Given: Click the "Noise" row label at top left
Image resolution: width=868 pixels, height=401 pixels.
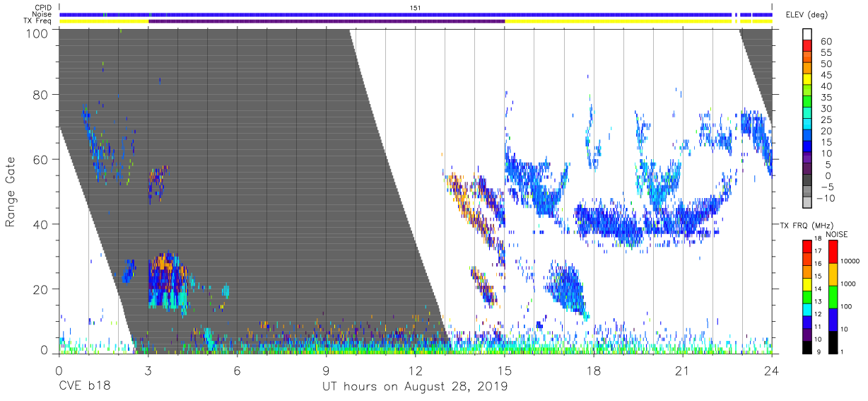Looking at the screenshot, I should coord(42,14).
